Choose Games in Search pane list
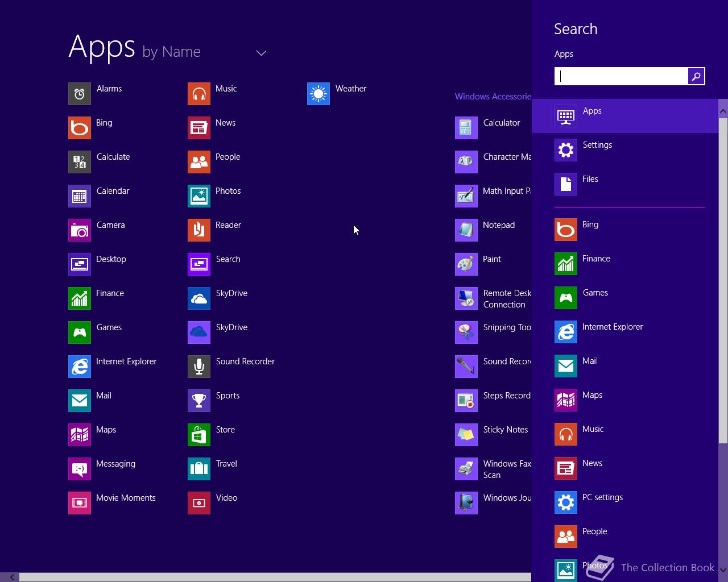 (625, 298)
